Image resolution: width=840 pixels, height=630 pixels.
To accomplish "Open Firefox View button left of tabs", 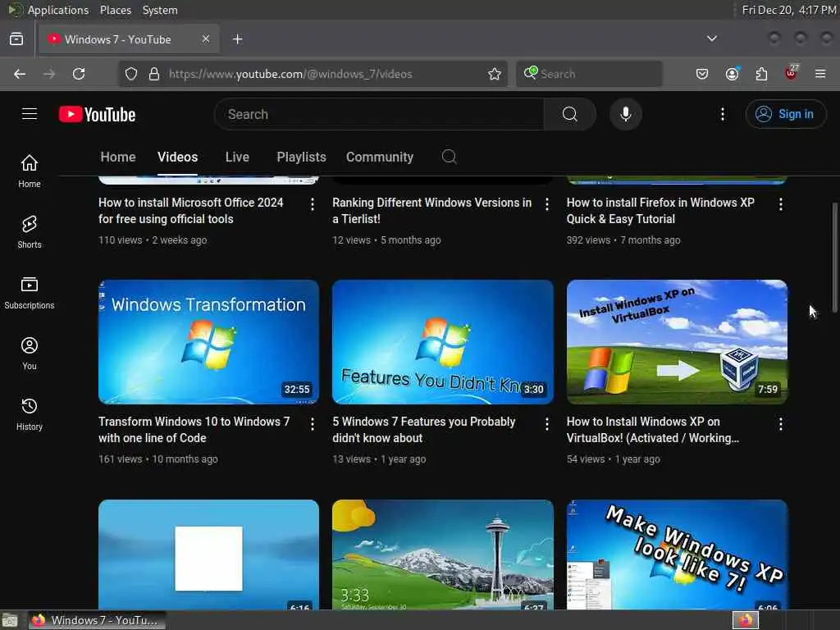I will coord(16,39).
